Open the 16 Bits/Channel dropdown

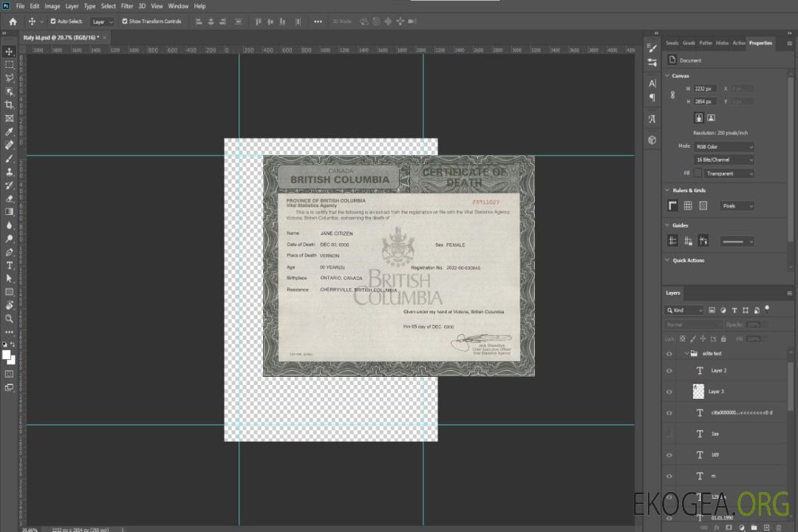pyautogui.click(x=723, y=160)
